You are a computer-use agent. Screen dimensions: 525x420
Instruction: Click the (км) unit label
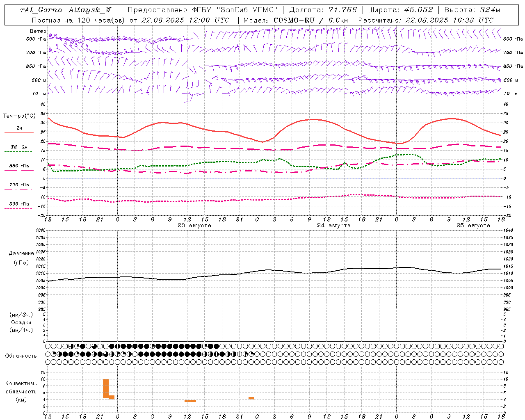[x=21, y=399]
